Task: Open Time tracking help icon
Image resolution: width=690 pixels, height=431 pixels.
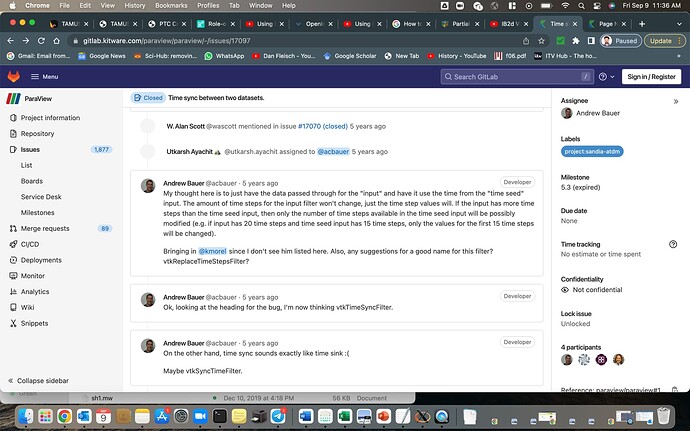Action: click(673, 244)
